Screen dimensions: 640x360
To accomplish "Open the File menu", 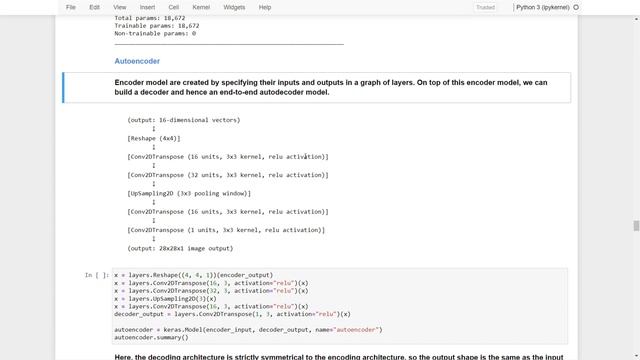I will [x=71, y=7].
